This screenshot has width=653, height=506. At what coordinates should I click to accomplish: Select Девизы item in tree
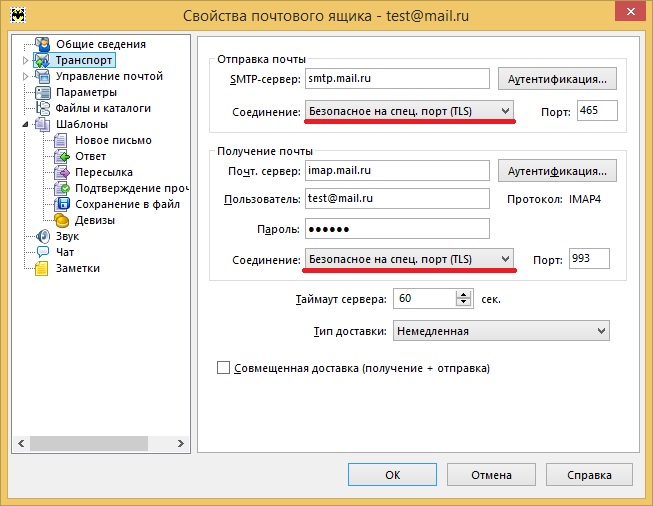coord(95,220)
